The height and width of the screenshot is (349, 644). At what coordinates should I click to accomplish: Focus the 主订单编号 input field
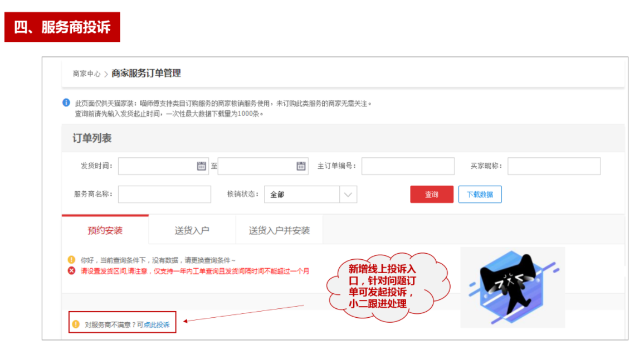click(408, 166)
